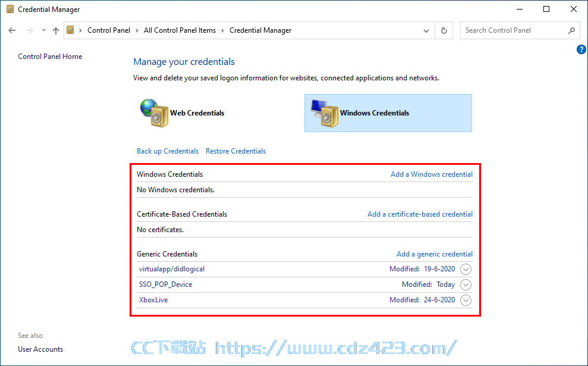
Task: Refresh the Credential Manager view
Action: click(444, 30)
